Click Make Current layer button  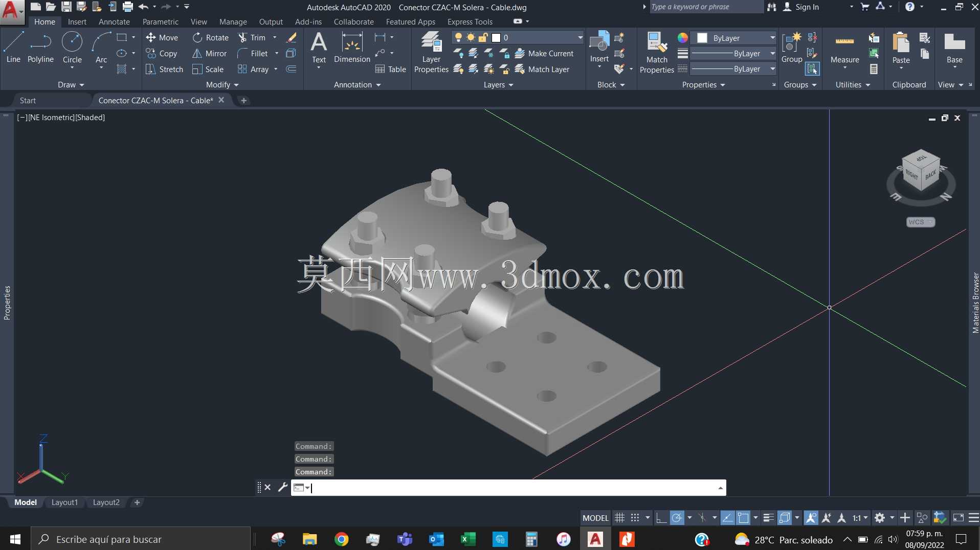point(544,53)
